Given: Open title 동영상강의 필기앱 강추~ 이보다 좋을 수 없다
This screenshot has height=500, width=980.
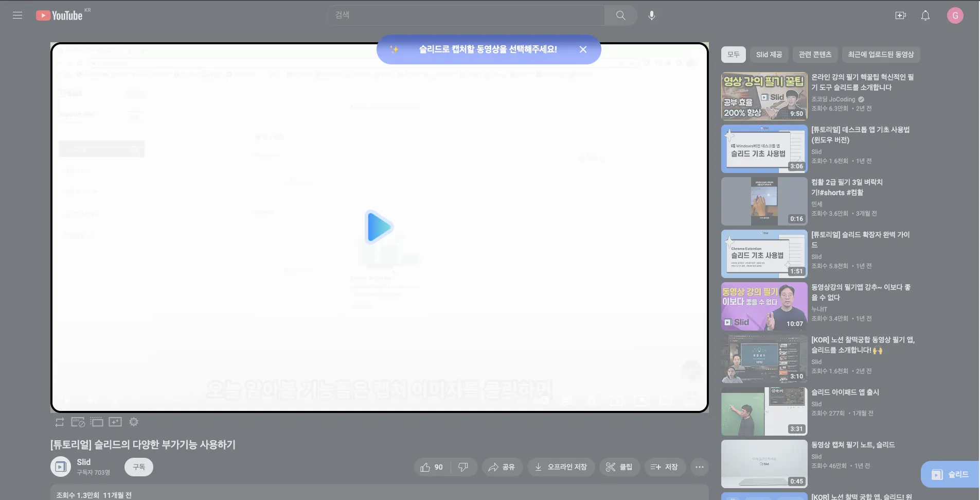Looking at the screenshot, I should [x=861, y=292].
